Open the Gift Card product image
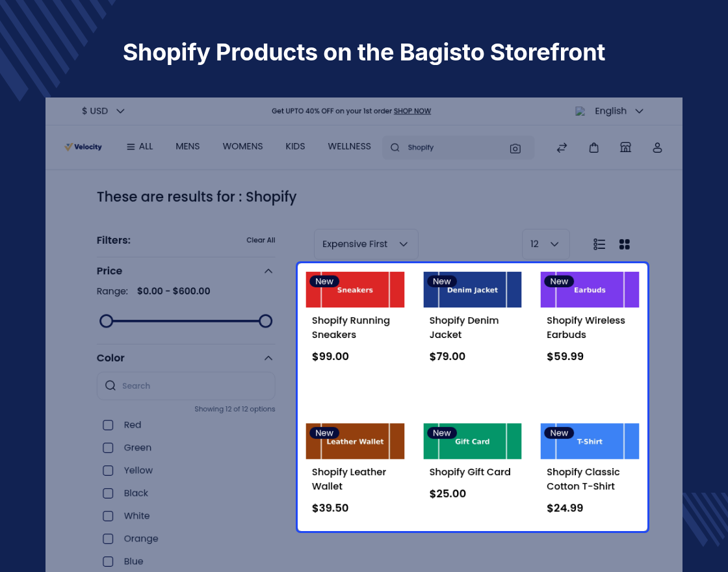Image resolution: width=728 pixels, height=572 pixels. 472,441
